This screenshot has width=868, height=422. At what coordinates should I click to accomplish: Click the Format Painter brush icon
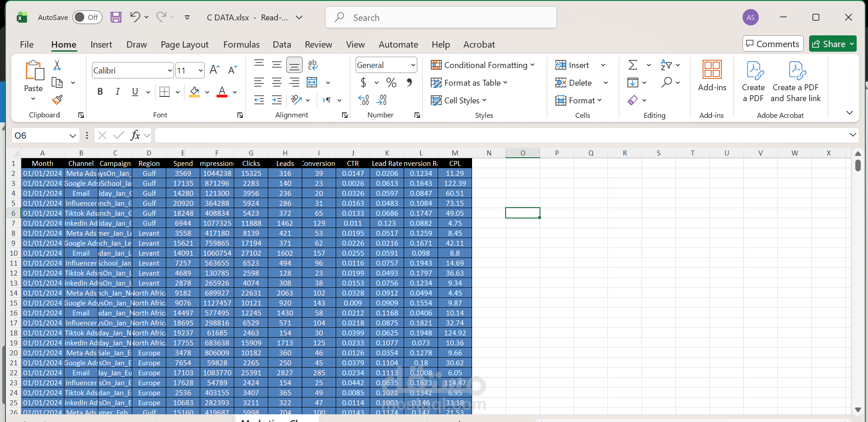pos(57,100)
